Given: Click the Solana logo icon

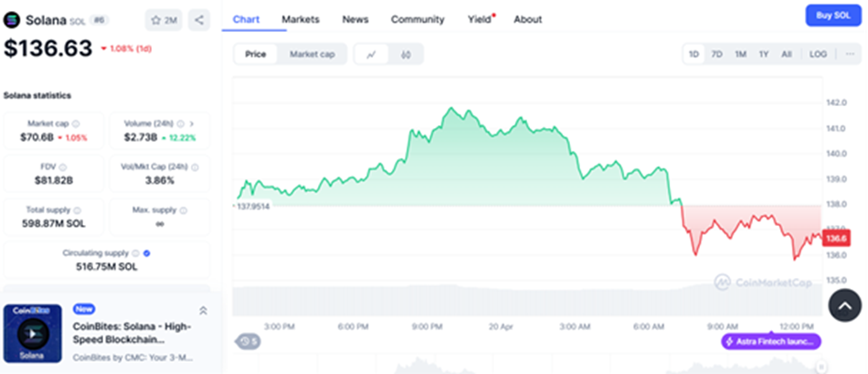Looking at the screenshot, I should click(12, 20).
